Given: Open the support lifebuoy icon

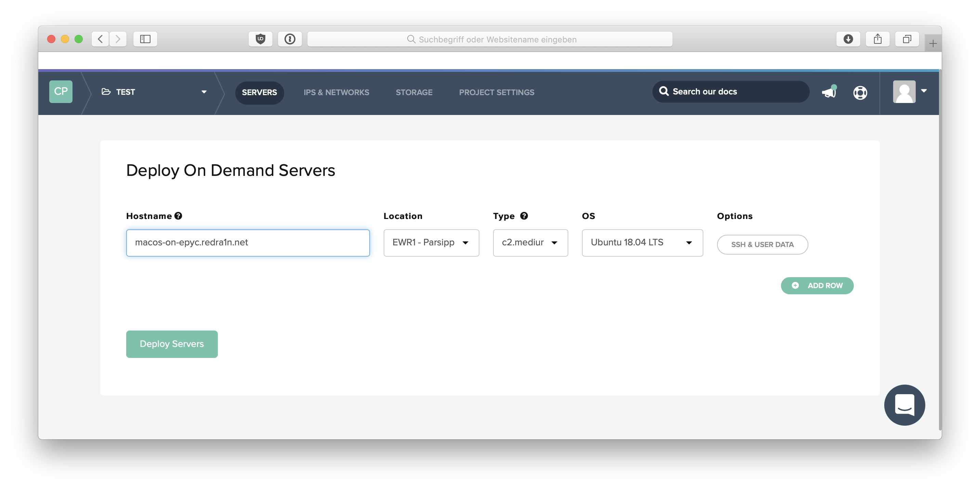Looking at the screenshot, I should click(860, 92).
